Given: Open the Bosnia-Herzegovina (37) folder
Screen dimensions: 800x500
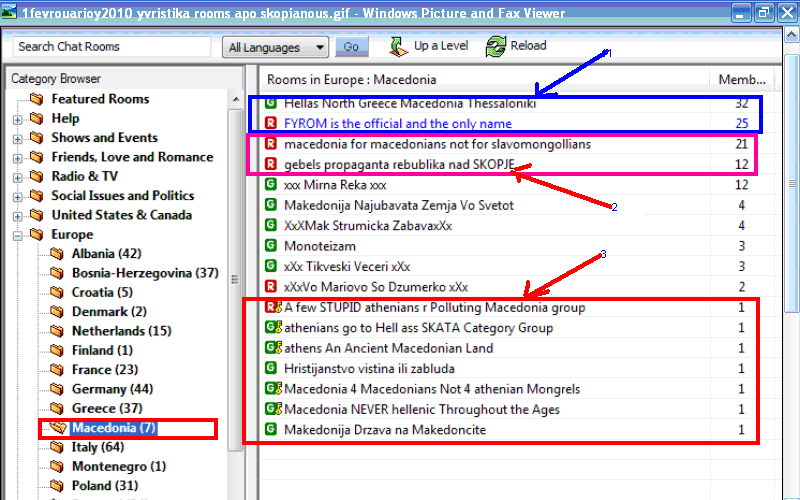Looking at the screenshot, I should 145,273.
